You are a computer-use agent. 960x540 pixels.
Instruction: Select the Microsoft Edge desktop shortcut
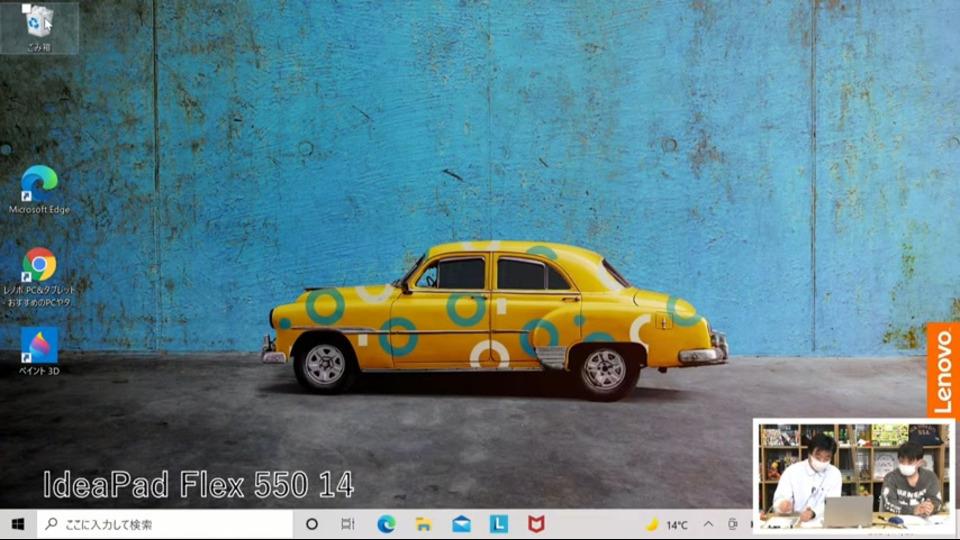pyautogui.click(x=39, y=190)
